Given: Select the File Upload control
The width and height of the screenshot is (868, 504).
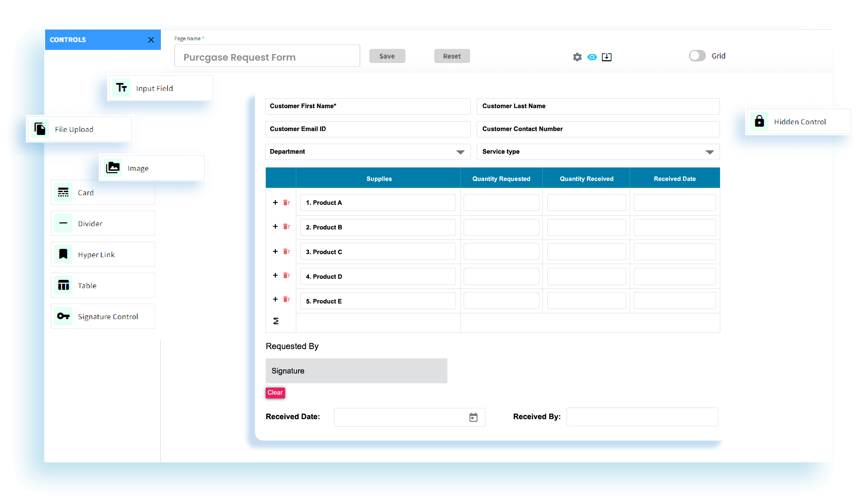Looking at the screenshot, I should click(74, 129).
